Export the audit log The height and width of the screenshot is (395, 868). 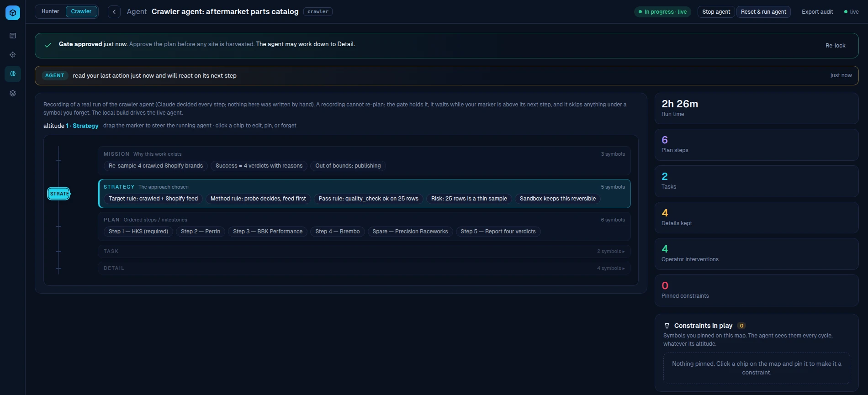(817, 12)
